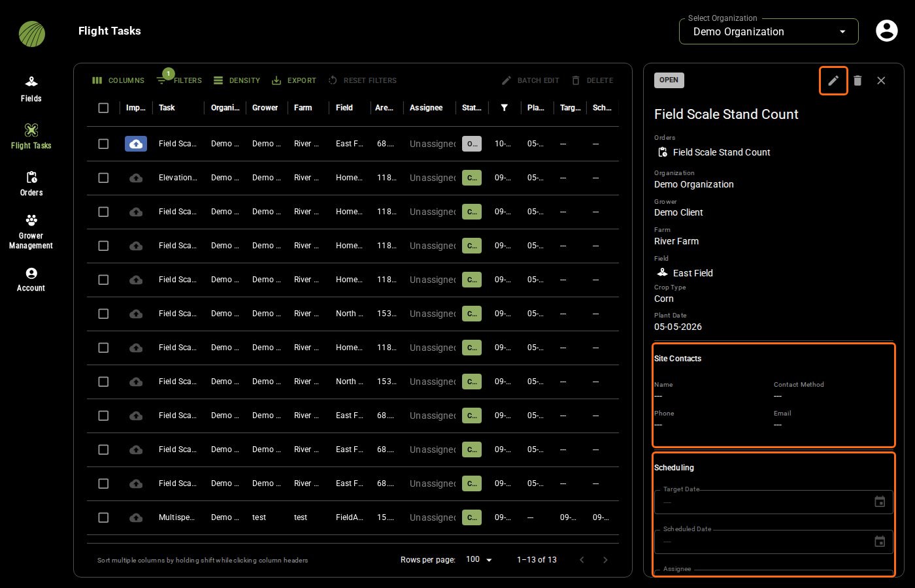Open the Columns chooser
Viewport: 915px width, 588px height.
(118, 80)
